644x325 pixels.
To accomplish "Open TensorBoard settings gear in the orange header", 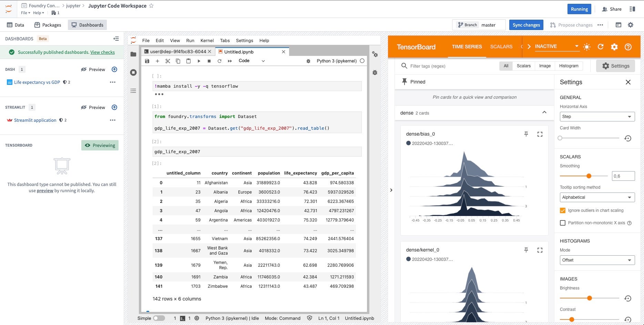I will click(614, 47).
